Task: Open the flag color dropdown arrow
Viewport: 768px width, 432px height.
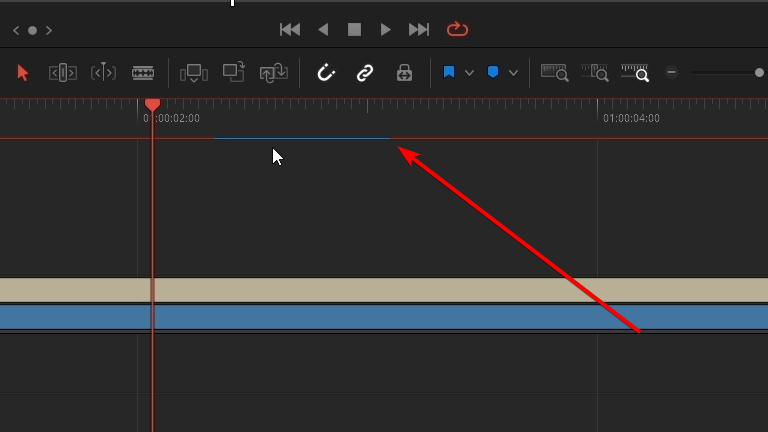Action: [x=469, y=73]
